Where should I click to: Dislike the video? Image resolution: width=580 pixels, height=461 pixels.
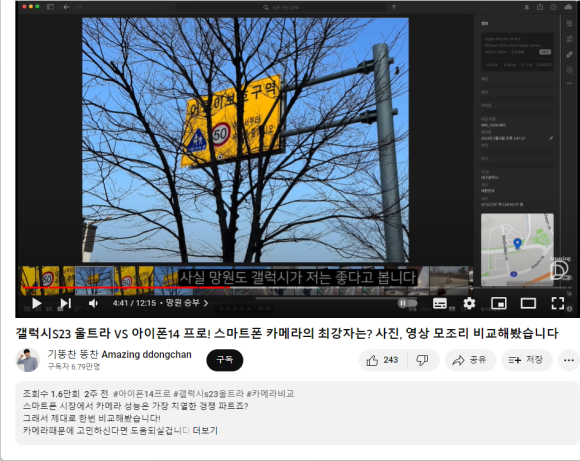click(422, 360)
